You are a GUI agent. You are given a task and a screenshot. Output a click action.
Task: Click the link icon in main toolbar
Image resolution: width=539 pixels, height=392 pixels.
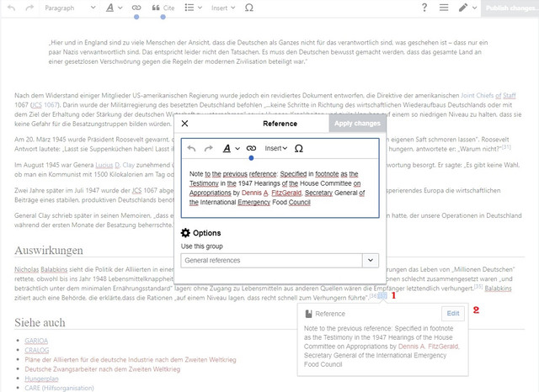(x=136, y=8)
